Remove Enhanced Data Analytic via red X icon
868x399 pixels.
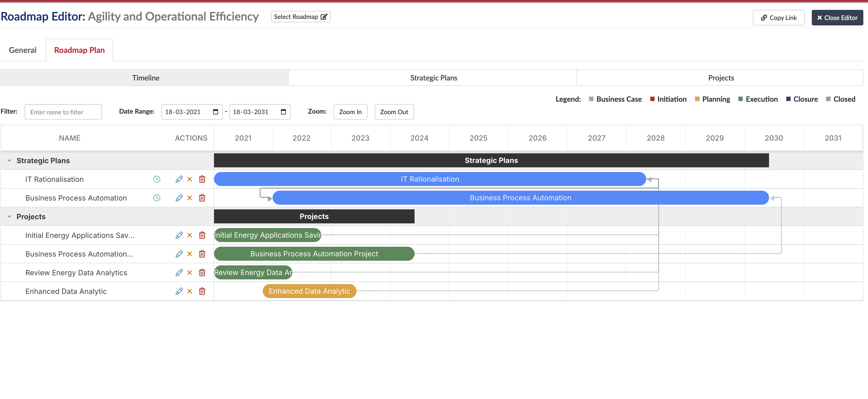190,291
